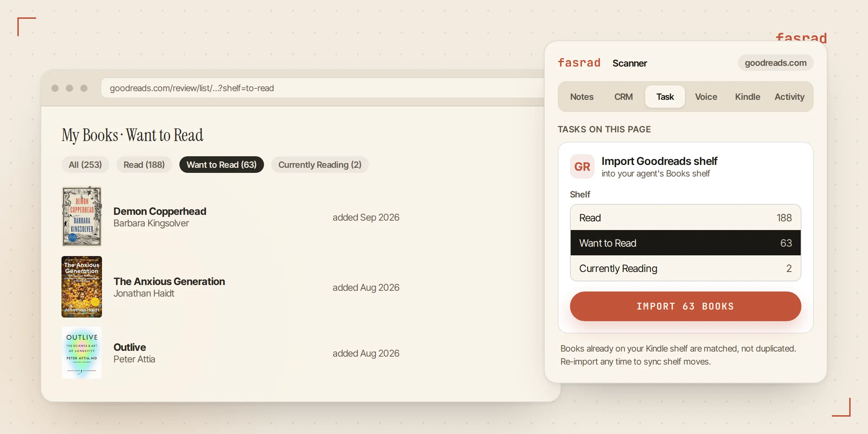868x434 pixels.
Task: Choose Currently Reading shelf with 2 books
Action: (685, 268)
